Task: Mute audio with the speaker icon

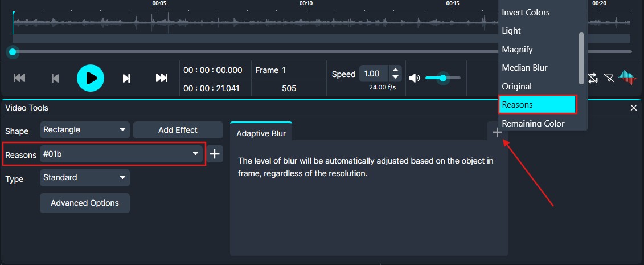Action: [x=415, y=78]
